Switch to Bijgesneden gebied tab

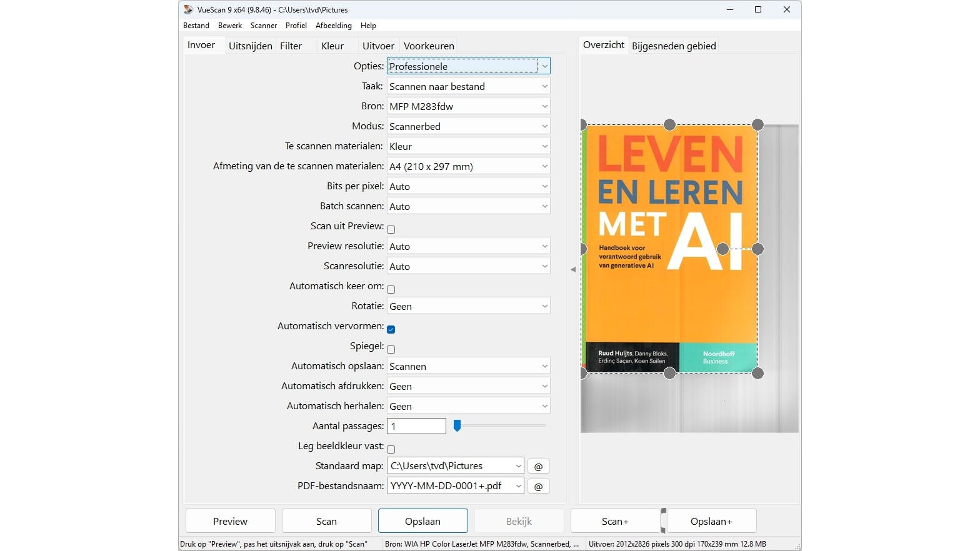(x=674, y=46)
